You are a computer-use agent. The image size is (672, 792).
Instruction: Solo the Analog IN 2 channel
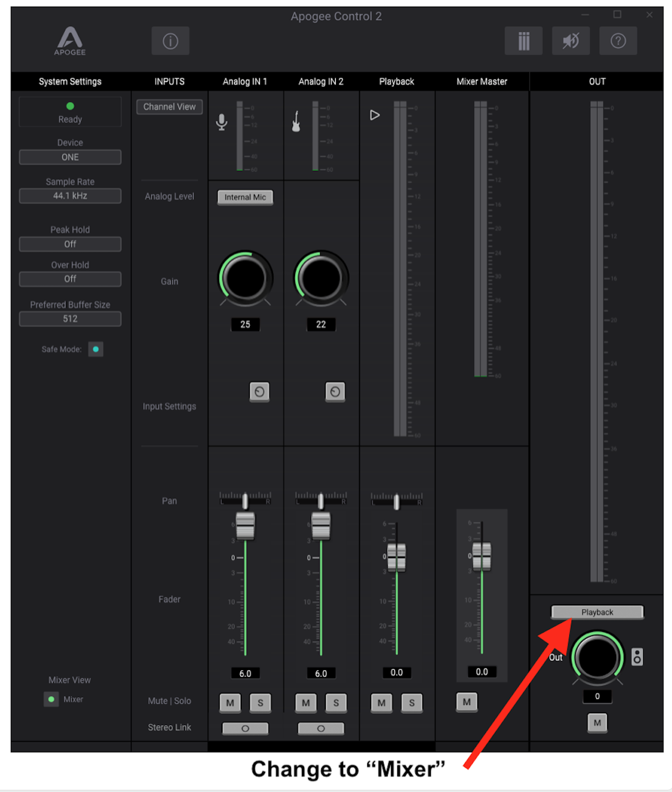(x=336, y=703)
